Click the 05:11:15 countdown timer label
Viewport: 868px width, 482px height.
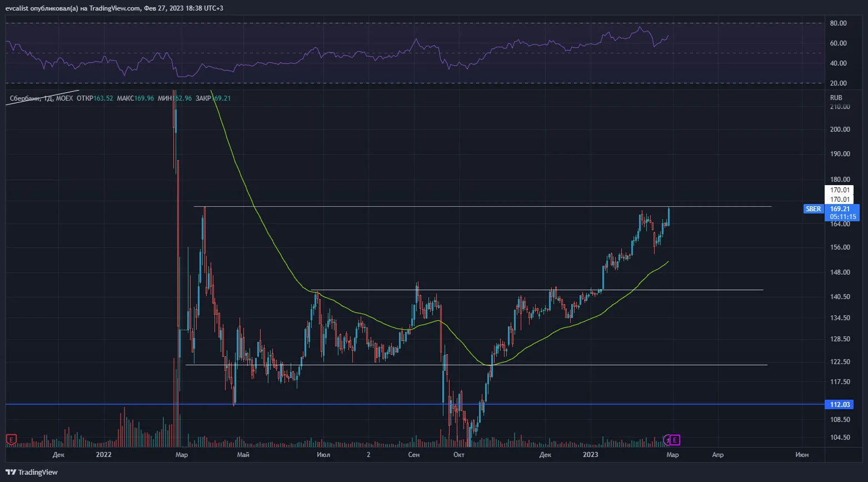click(842, 217)
